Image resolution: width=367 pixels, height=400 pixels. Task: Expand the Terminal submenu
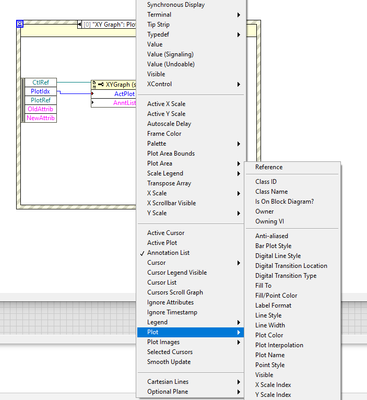click(191, 15)
